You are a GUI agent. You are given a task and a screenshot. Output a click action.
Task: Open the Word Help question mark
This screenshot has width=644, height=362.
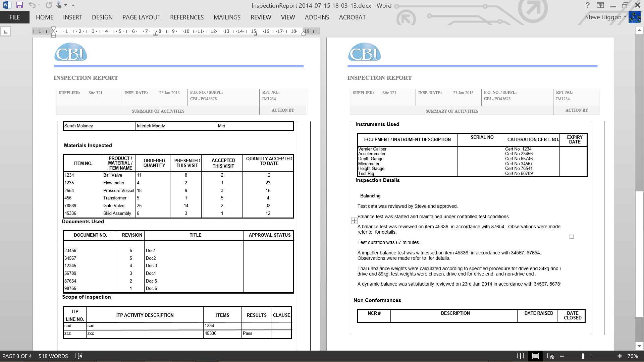pos(587,5)
